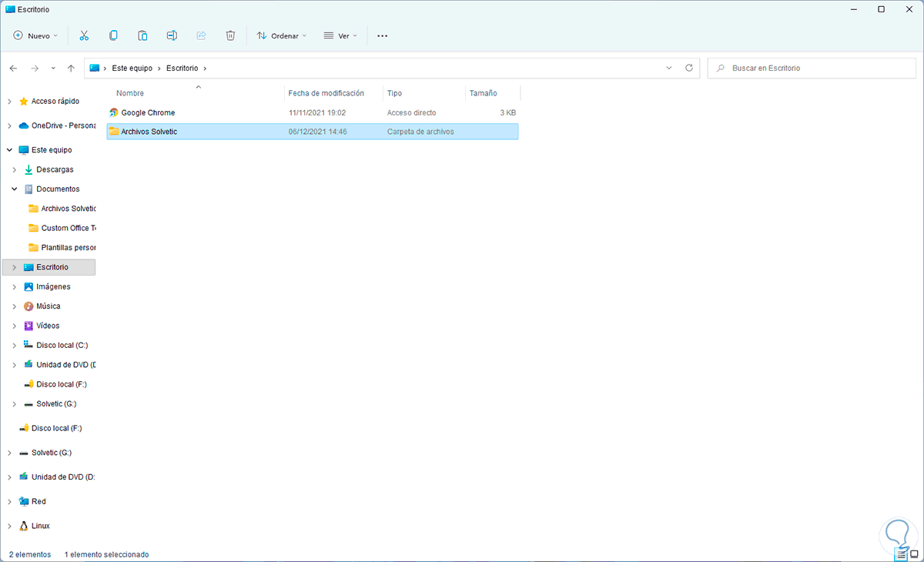Collapse the Este equipo tree node
This screenshot has height=562, width=924.
click(x=9, y=150)
